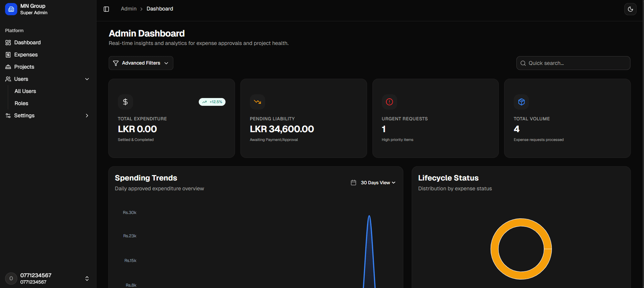The height and width of the screenshot is (288, 644).
Task: Click the Spending Trends heading
Action: click(x=146, y=178)
